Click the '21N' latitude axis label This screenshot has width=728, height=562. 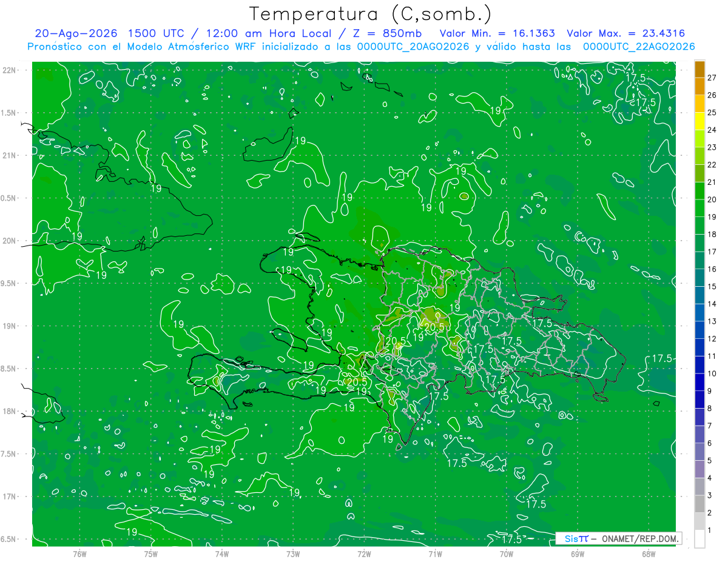click(8, 155)
